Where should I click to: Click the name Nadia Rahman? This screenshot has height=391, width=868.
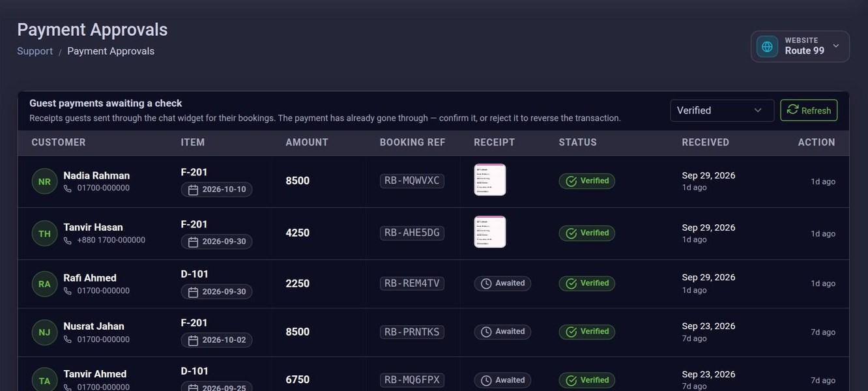click(x=96, y=175)
